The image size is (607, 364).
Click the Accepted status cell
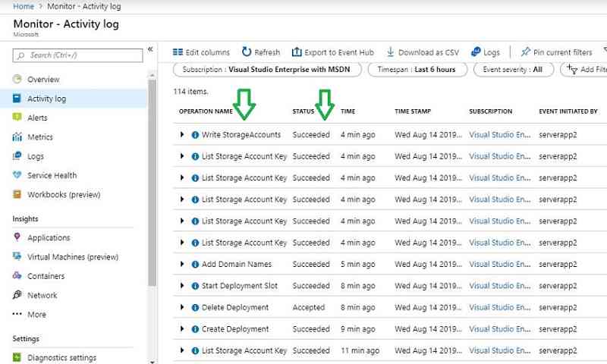point(308,308)
